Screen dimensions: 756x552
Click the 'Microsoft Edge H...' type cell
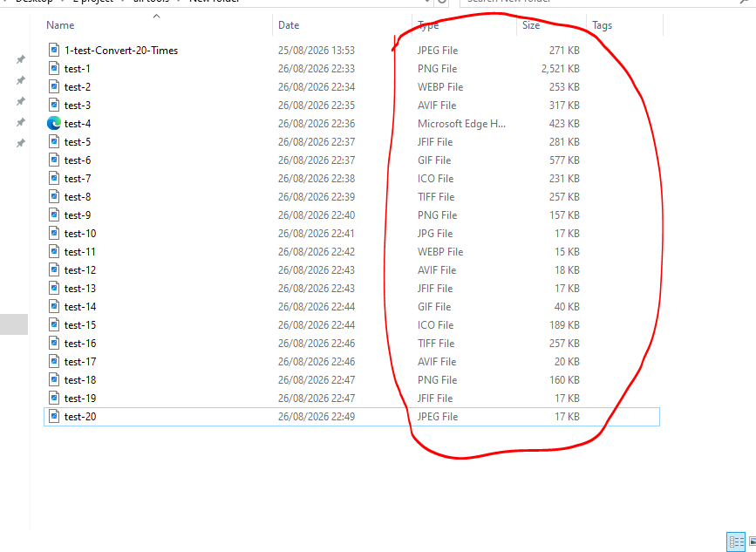point(461,124)
